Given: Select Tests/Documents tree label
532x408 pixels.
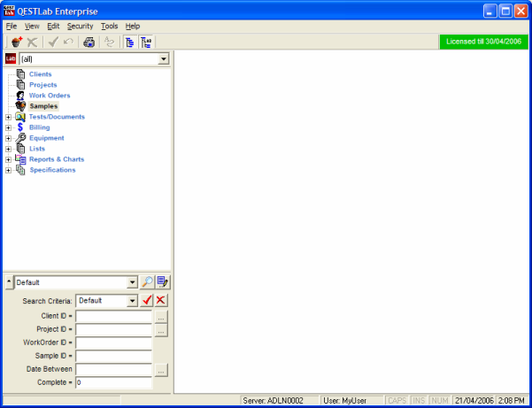Looking at the screenshot, I should (57, 117).
